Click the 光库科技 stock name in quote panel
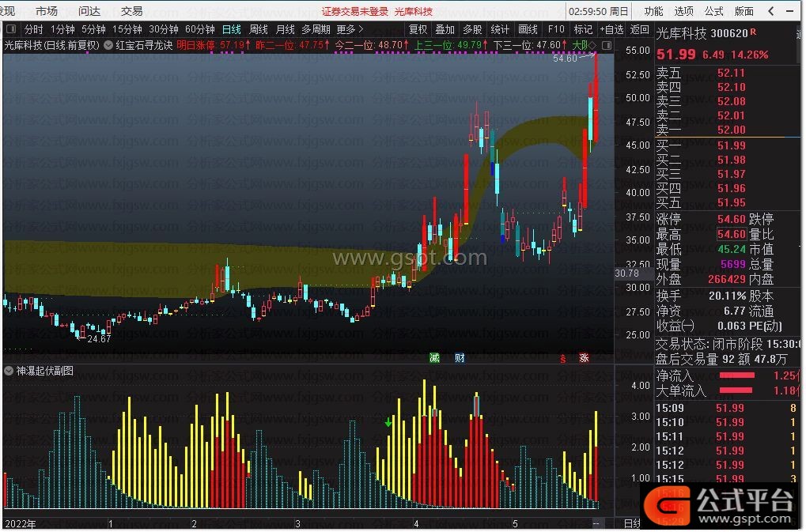The image size is (806, 532). pyautogui.click(x=682, y=33)
